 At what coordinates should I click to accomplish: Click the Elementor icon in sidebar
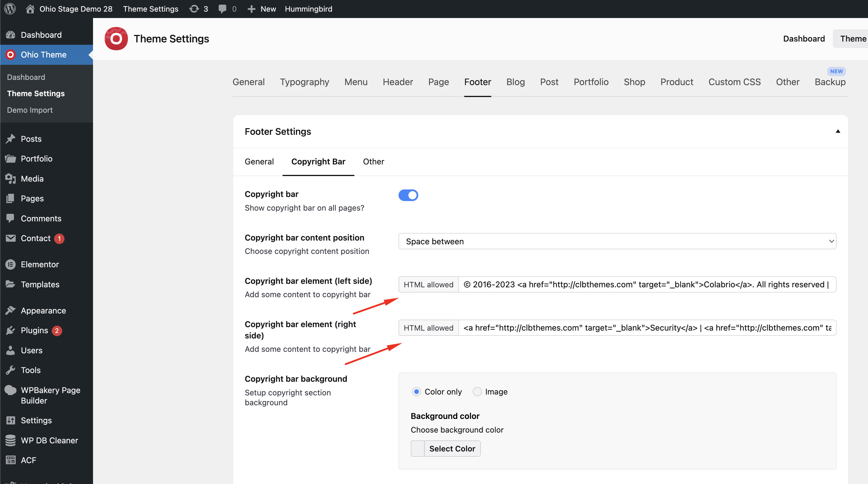coord(10,264)
